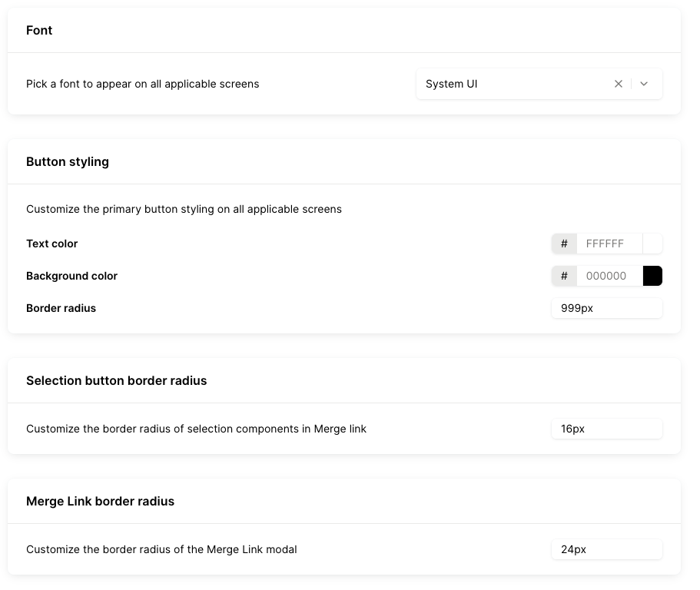Click the black Background color swatch
Screen dimensions: 700x590
coord(652,276)
